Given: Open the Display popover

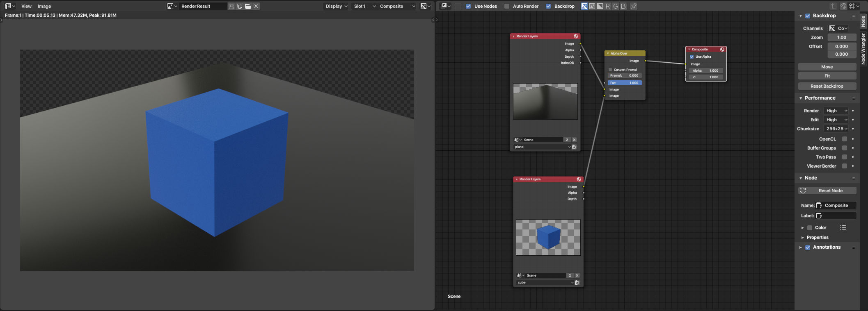Looking at the screenshot, I should (337, 6).
